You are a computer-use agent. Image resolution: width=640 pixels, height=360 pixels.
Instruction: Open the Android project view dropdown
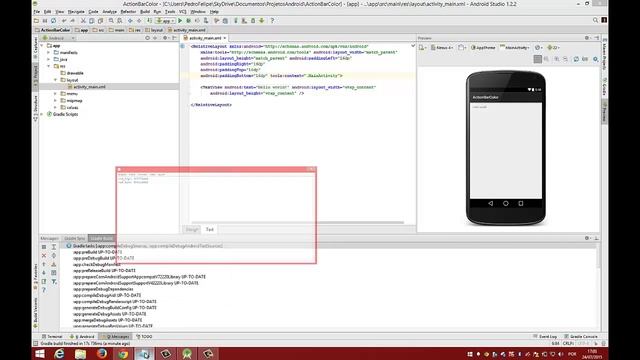coord(59,38)
